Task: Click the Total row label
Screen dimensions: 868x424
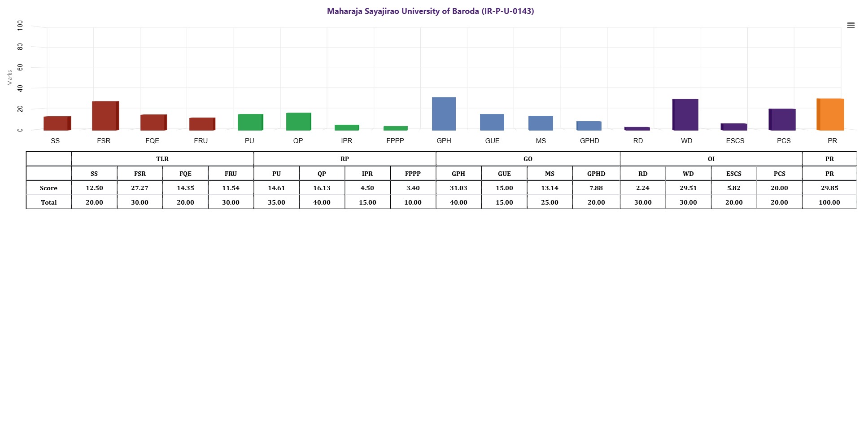Action: pyautogui.click(x=48, y=202)
